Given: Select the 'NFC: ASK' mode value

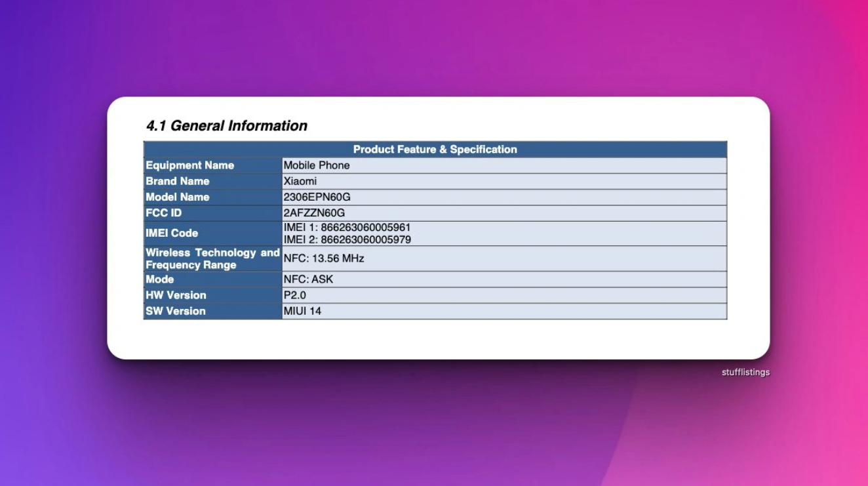Looking at the screenshot, I should point(308,279).
